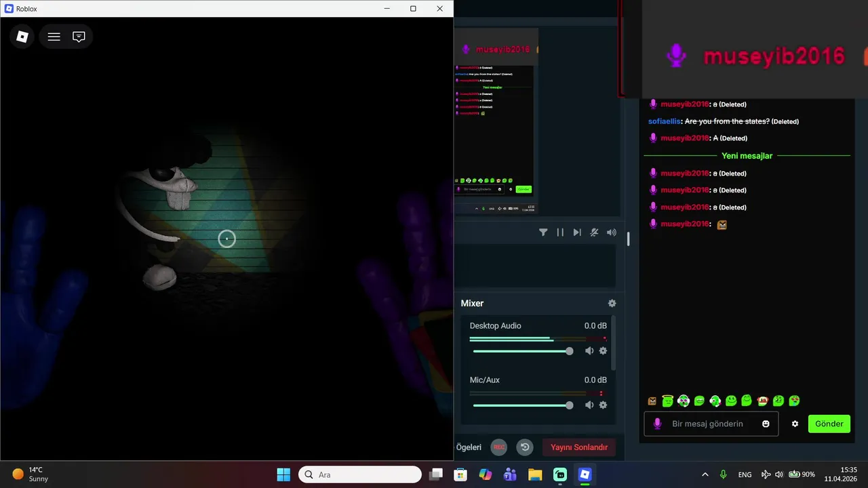This screenshot has width=868, height=488.
Task: Click the Bir mesaj gönderin field
Action: pos(709,424)
